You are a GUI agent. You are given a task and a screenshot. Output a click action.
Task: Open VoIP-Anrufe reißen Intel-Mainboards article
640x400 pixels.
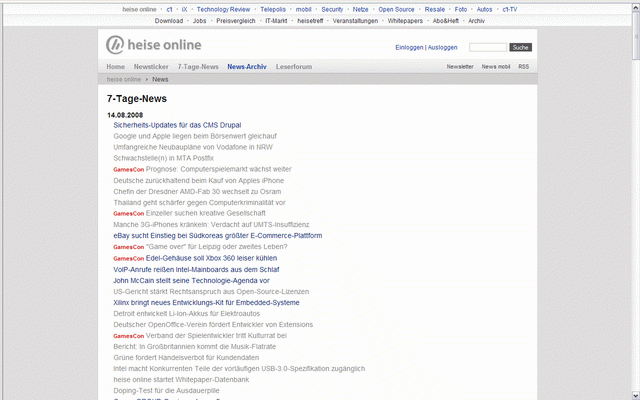pyautogui.click(x=196, y=269)
